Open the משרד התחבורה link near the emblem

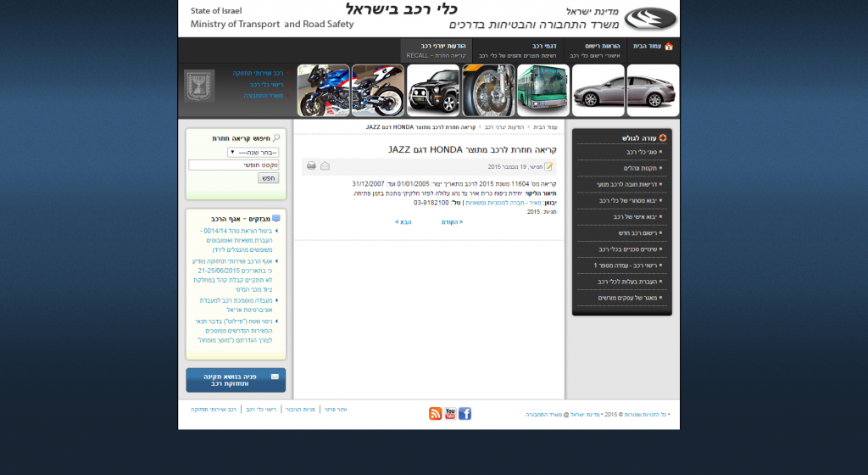(264, 96)
